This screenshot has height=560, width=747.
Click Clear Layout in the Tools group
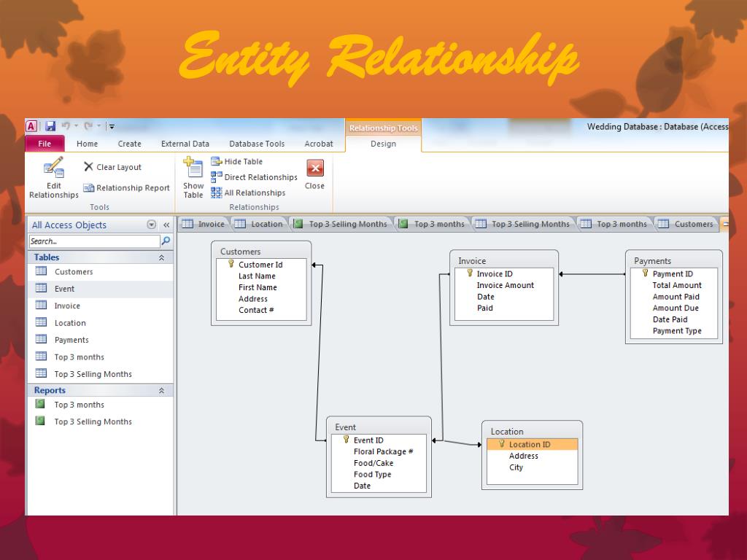pyautogui.click(x=113, y=167)
